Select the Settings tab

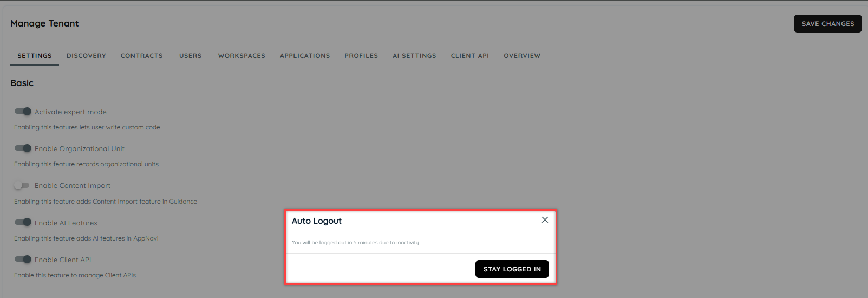click(x=35, y=56)
